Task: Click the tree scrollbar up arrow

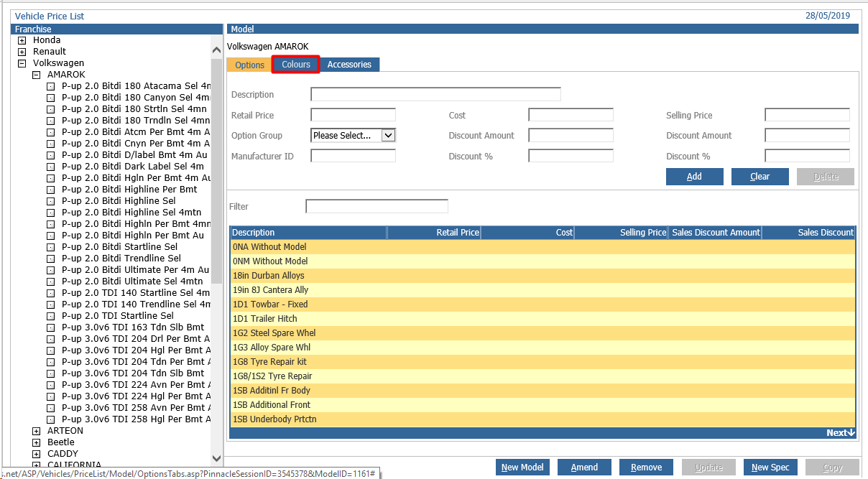Action: [x=216, y=51]
